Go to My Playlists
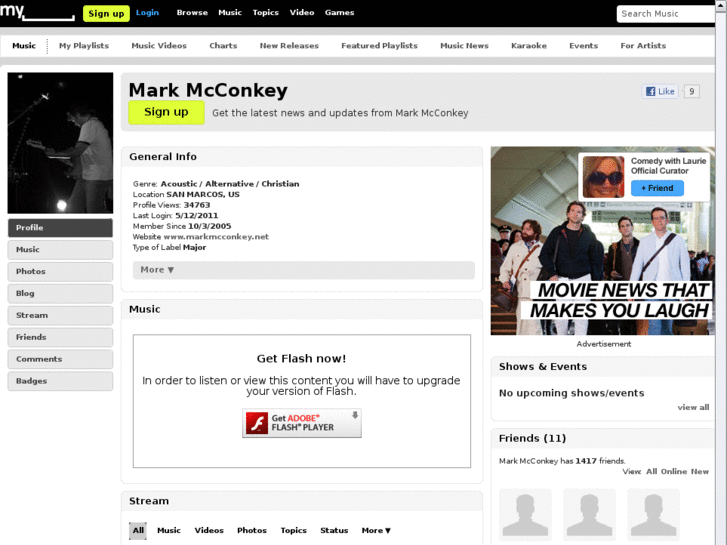 click(84, 45)
